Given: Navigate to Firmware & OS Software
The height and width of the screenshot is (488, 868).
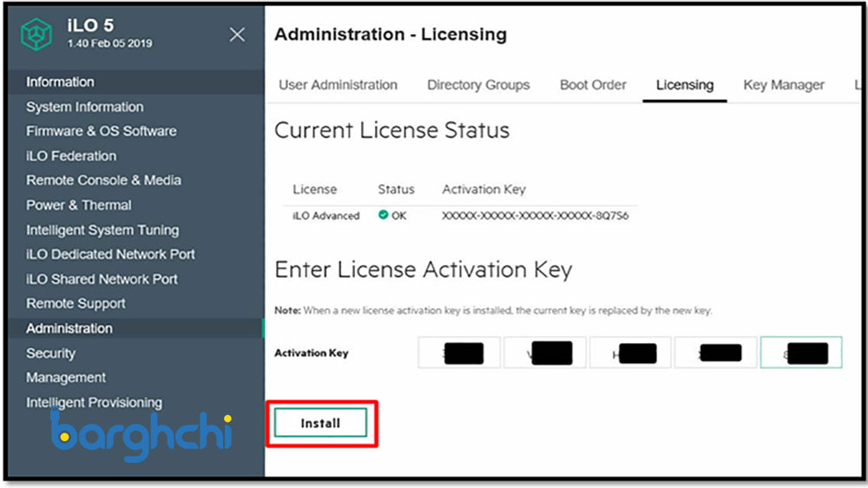Looking at the screenshot, I should click(x=101, y=131).
